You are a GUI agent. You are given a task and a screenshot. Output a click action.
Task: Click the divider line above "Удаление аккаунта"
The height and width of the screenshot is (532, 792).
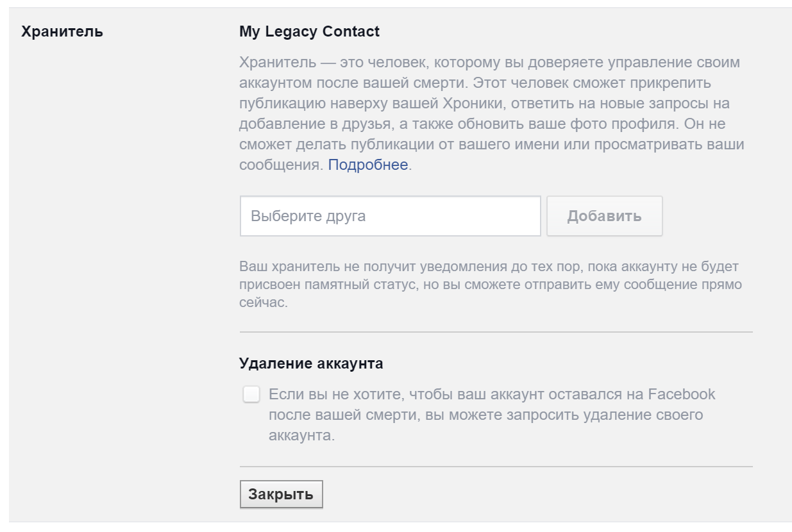pos(496,332)
